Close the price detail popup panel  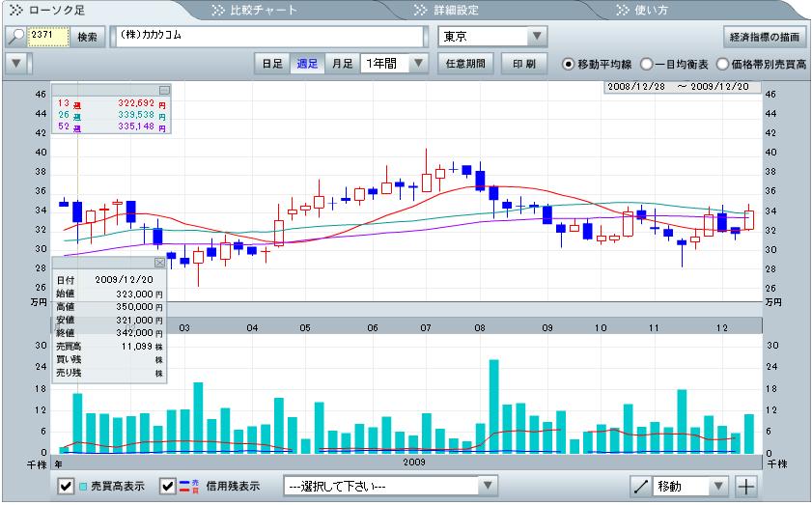(159, 262)
